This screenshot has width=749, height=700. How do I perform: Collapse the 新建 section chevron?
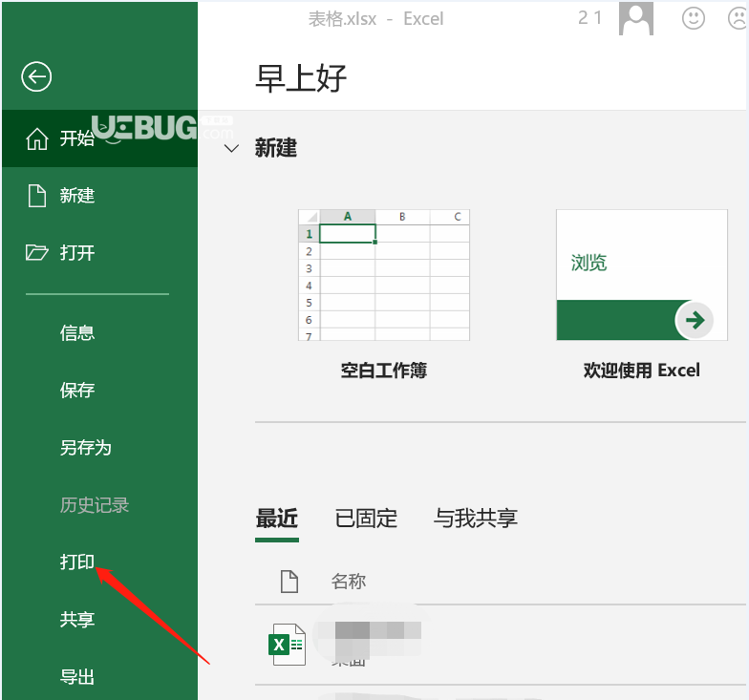tap(231, 148)
